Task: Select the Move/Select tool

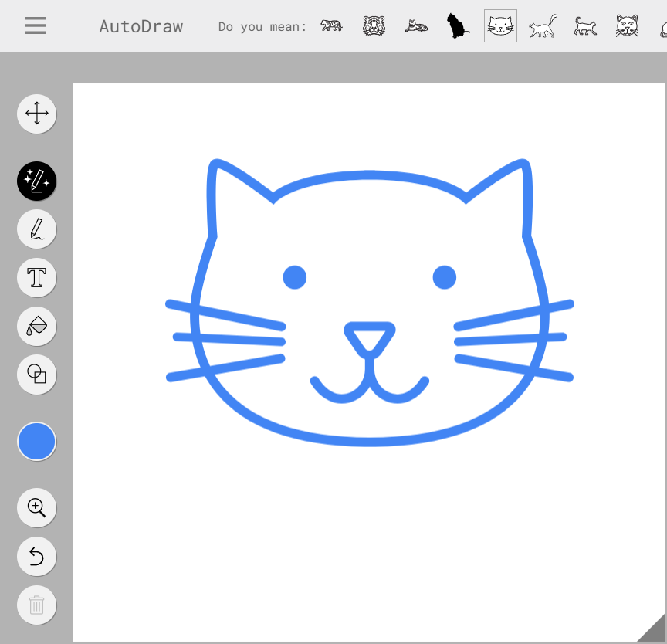Action: click(x=36, y=114)
